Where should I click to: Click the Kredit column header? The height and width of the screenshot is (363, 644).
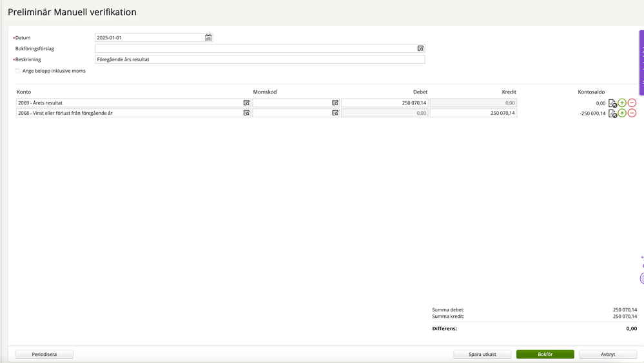pyautogui.click(x=509, y=92)
